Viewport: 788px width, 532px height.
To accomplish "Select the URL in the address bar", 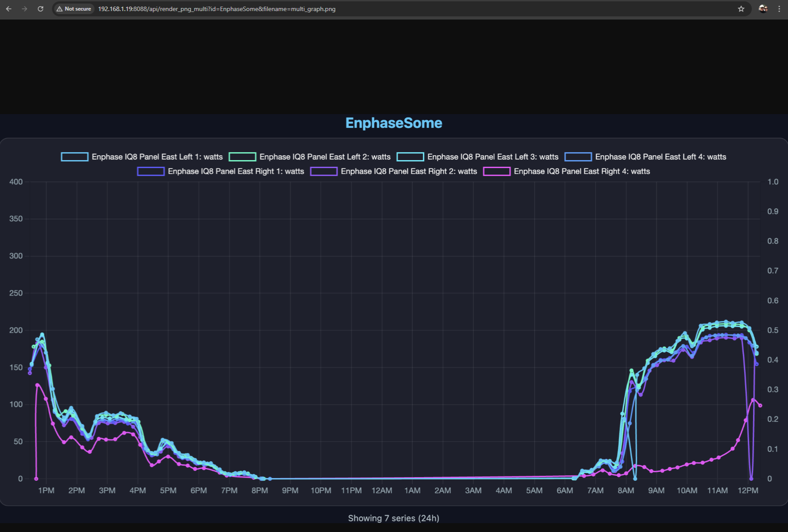I will pos(217,9).
